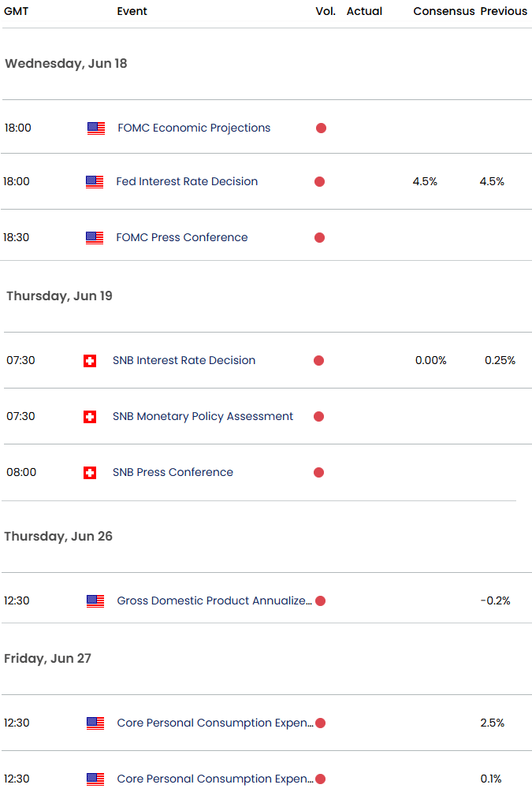Click the Vol. column header
Screen dimensions: 532x792
325,11
